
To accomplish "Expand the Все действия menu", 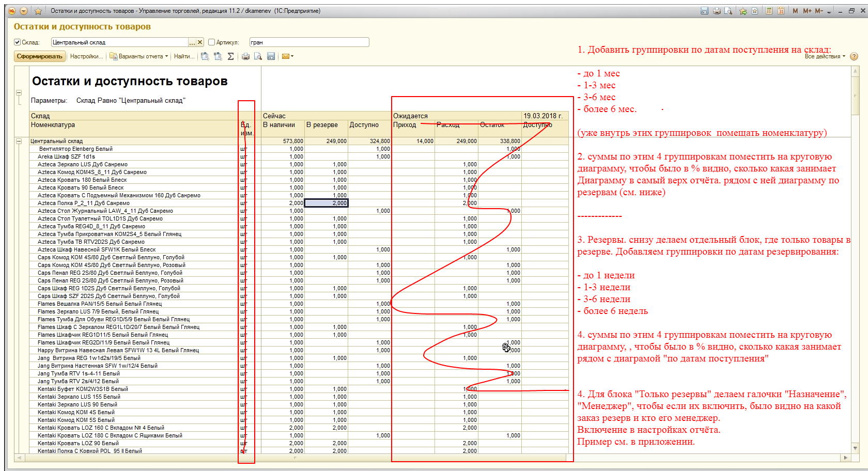I will point(825,56).
